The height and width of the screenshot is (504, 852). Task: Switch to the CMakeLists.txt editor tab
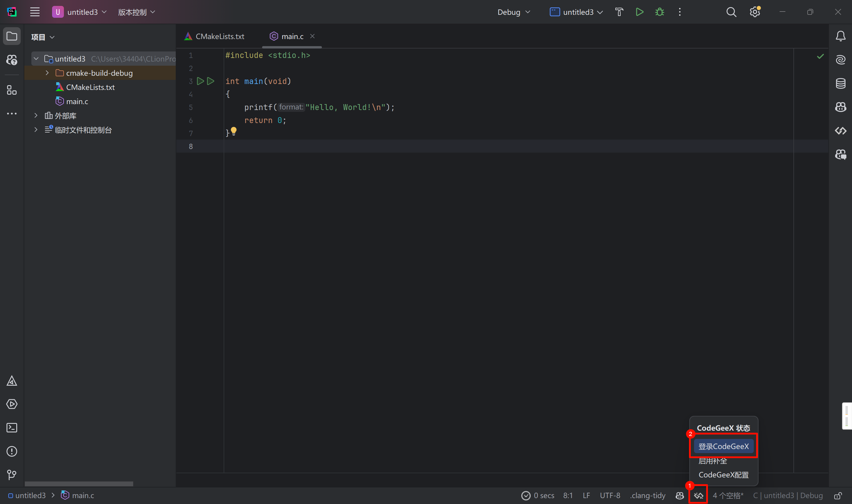214,36
